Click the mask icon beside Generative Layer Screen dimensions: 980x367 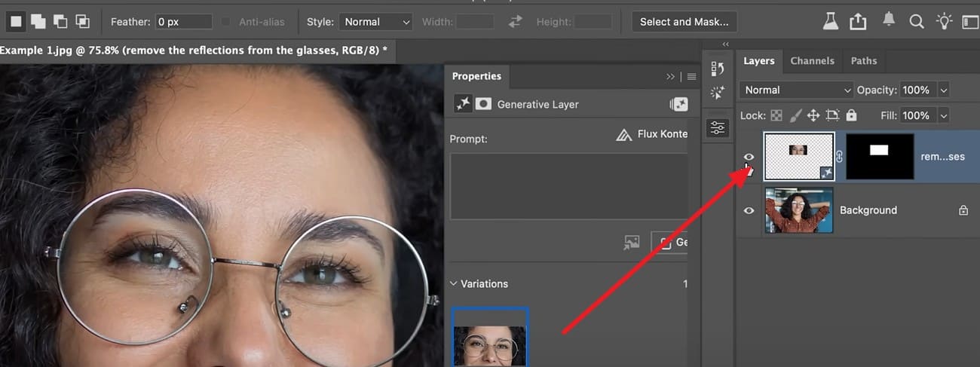tap(483, 104)
